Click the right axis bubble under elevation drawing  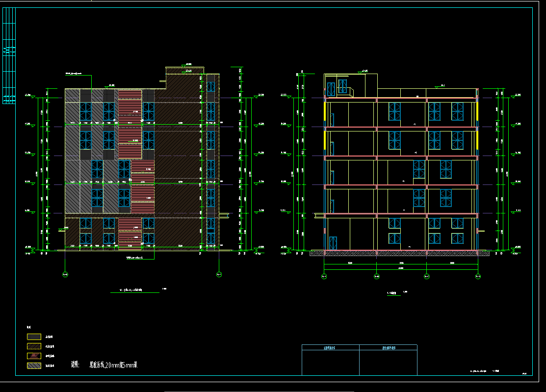[219, 275]
